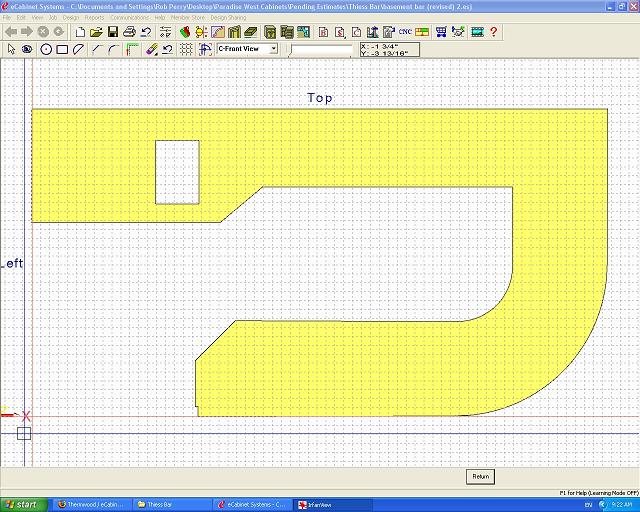This screenshot has height=512, width=640.
Task: Select the rectangle drawing tool
Action: click(62, 49)
